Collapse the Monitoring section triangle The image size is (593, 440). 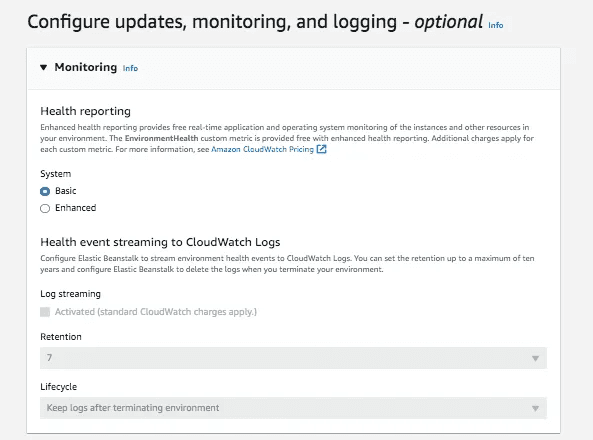pos(43,68)
